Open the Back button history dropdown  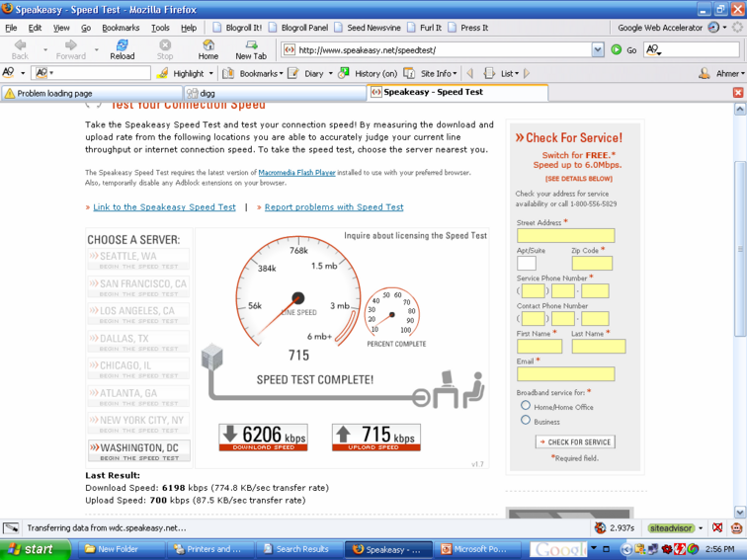(x=45, y=49)
